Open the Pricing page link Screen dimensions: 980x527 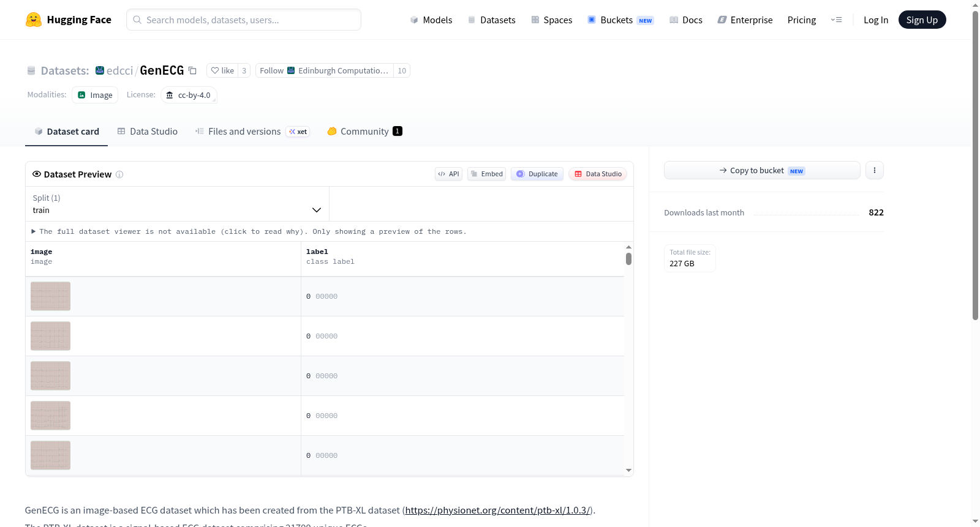[802, 20]
